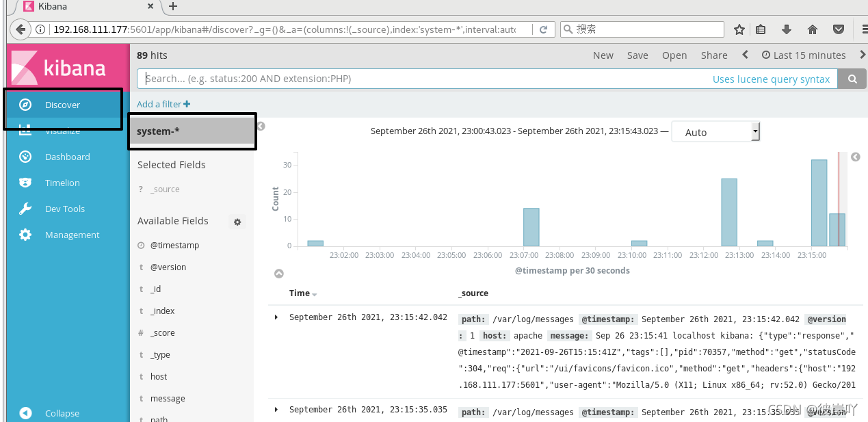Close the Kibana browser tab
868x422 pixels.
click(x=150, y=6)
